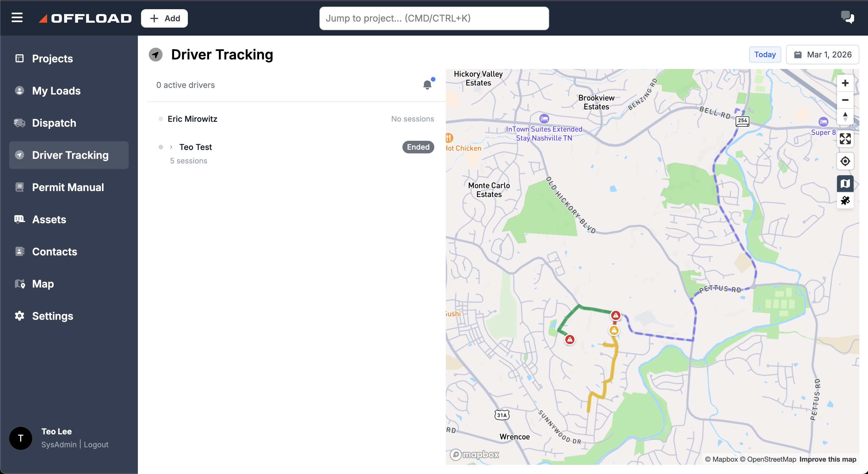Click the Dispatch truck icon
Viewport: 868px width, 474px height.
pyautogui.click(x=20, y=123)
